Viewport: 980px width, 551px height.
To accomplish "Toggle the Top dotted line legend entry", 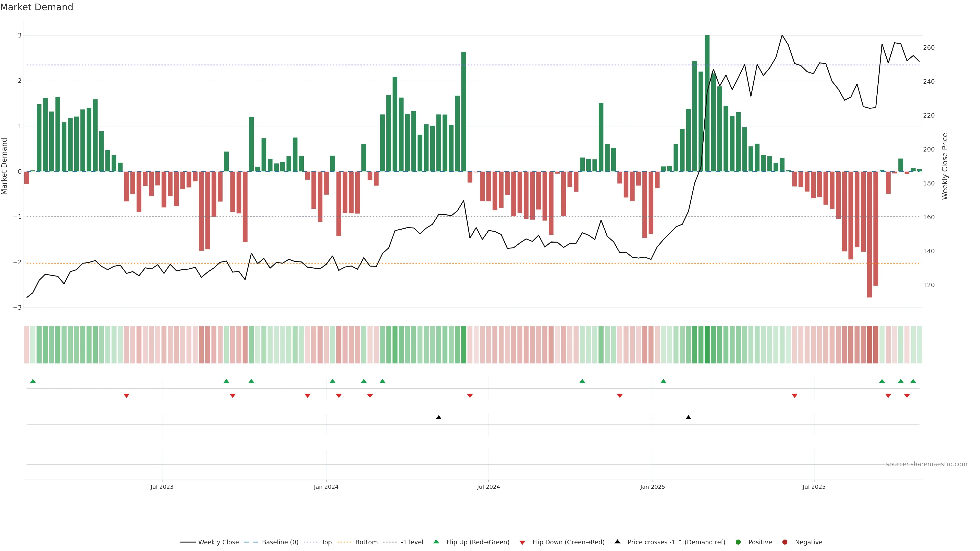I will (326, 542).
